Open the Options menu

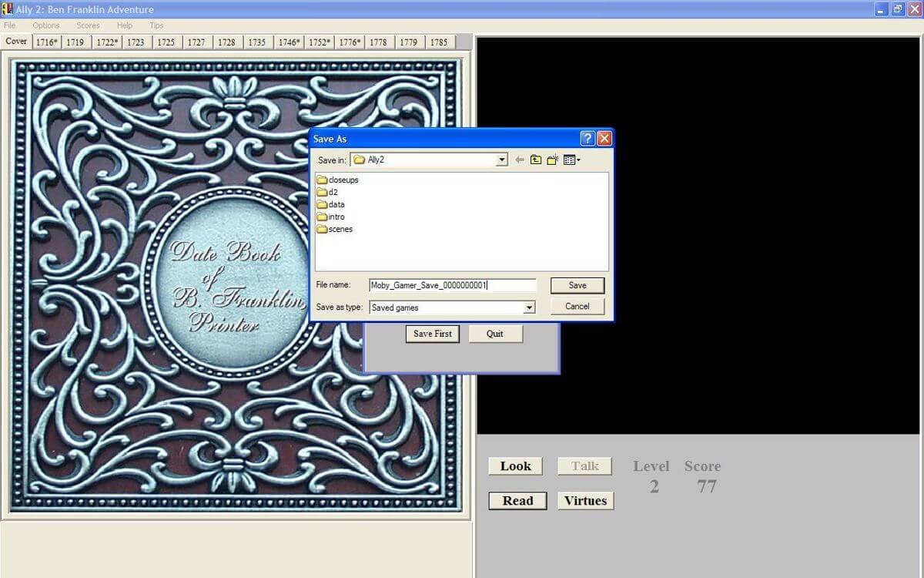46,25
